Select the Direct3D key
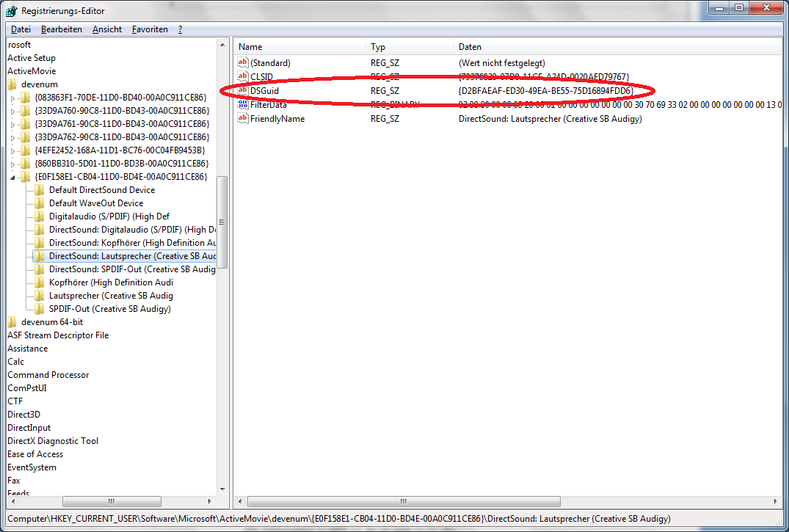This screenshot has width=789, height=532. tap(23, 414)
